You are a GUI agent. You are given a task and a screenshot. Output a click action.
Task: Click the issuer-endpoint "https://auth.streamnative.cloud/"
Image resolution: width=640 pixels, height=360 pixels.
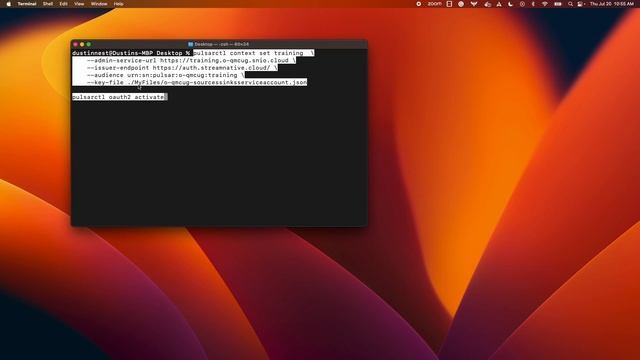211,68
